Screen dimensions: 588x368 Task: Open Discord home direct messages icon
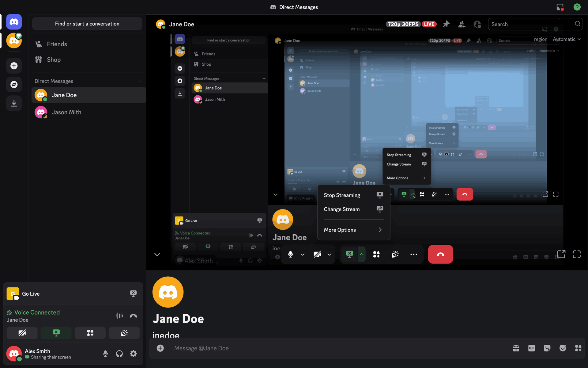pos(14,22)
